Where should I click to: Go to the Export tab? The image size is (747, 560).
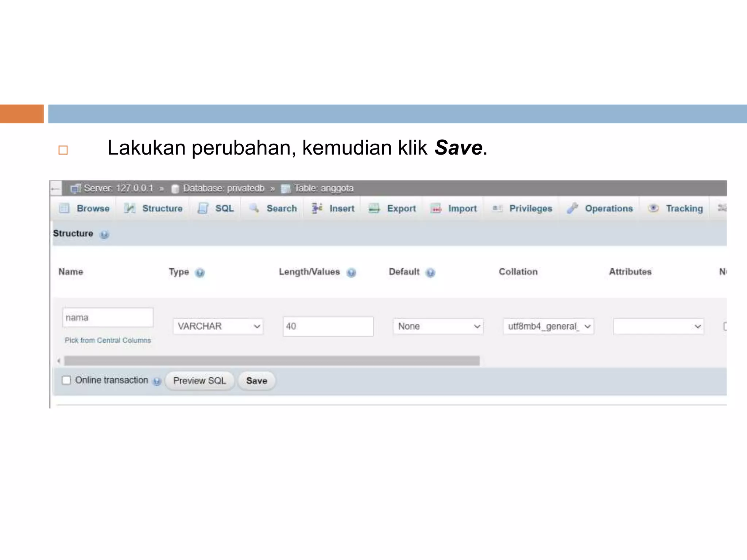coord(392,209)
